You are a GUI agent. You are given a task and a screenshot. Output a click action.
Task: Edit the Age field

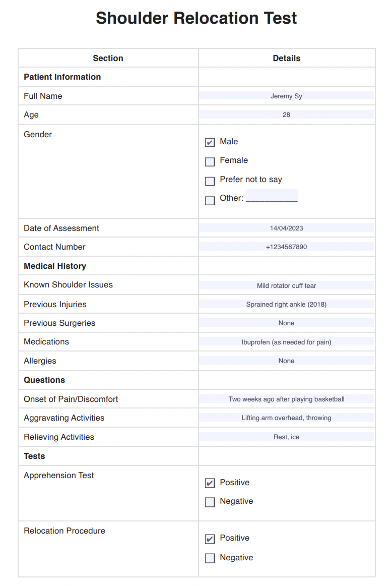tap(286, 114)
